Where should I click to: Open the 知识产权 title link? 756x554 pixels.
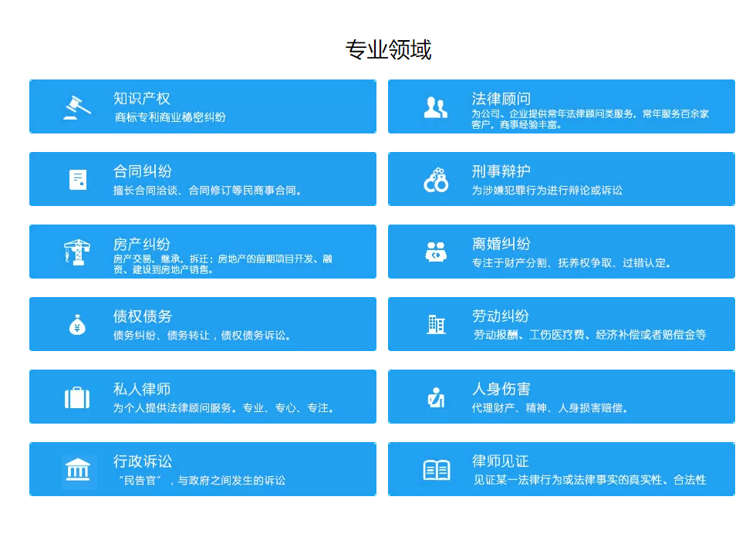point(142,98)
